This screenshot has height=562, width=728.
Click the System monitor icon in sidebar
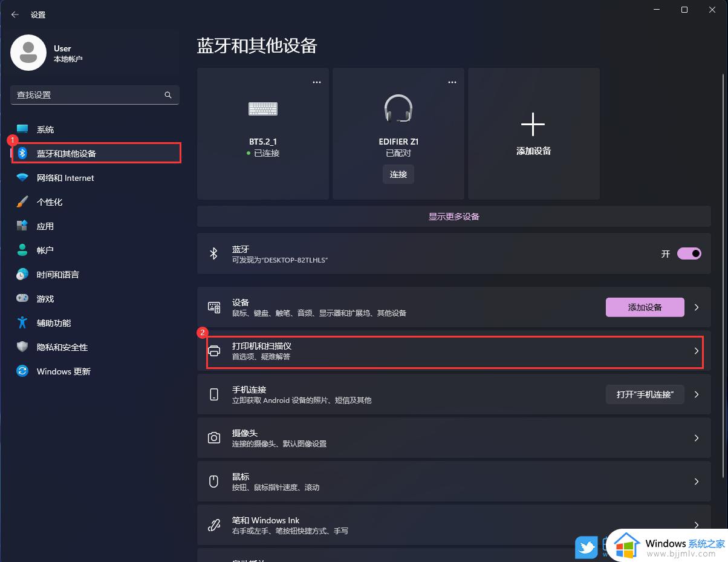coord(22,129)
